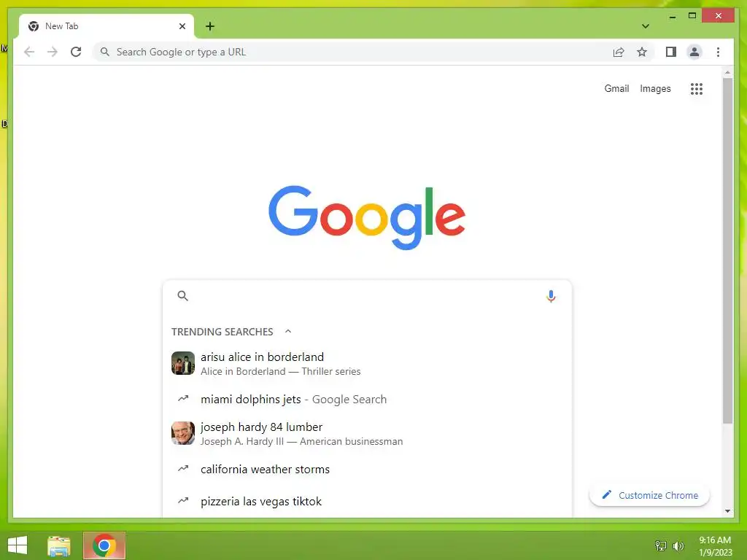This screenshot has height=560, width=747.
Task: Click inside the Google search box
Action: 366,296
